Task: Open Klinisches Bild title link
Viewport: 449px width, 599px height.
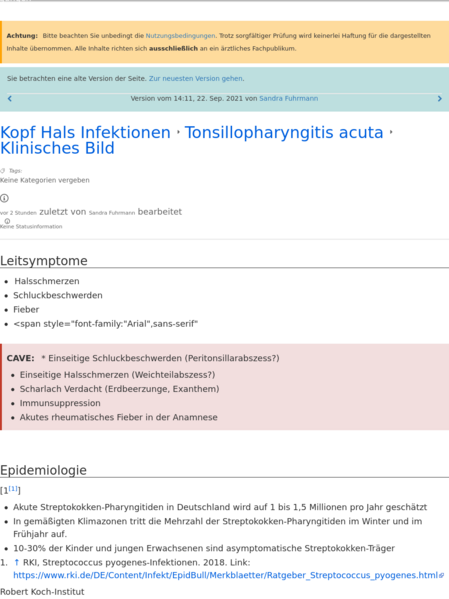Action: coord(57,148)
